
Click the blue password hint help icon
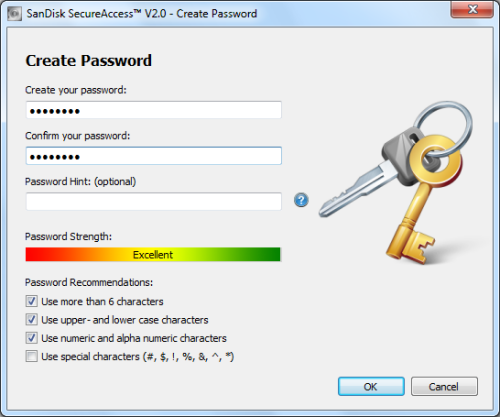pos(301,200)
